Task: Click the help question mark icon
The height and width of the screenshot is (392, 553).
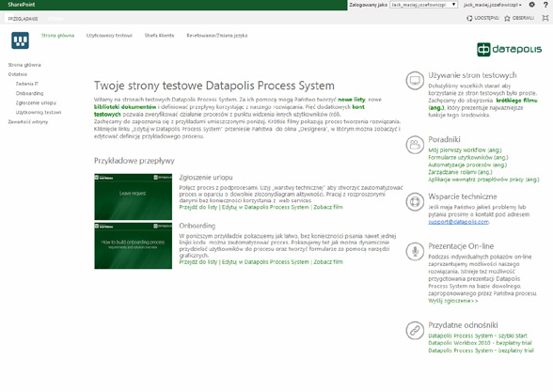Action: (545, 5)
